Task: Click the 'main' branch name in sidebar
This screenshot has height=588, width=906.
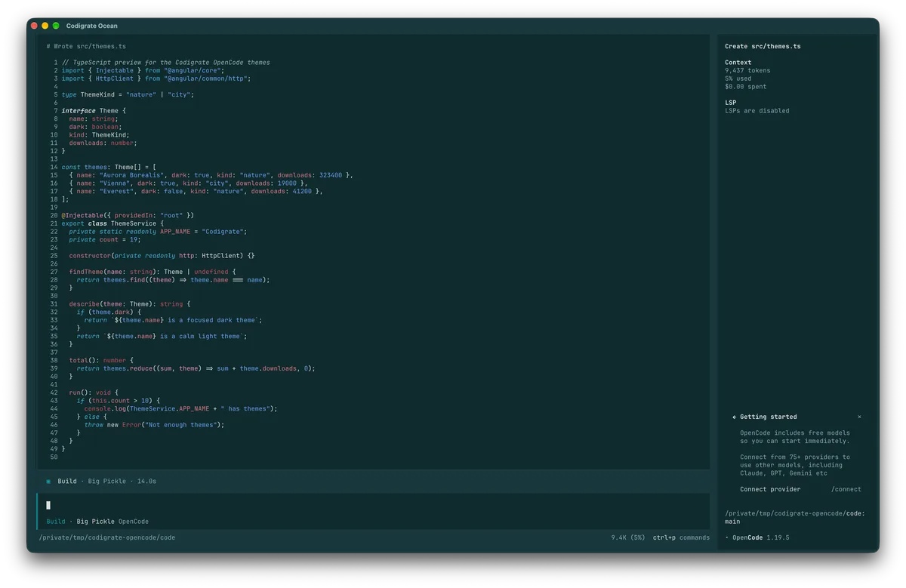Action: (x=732, y=522)
